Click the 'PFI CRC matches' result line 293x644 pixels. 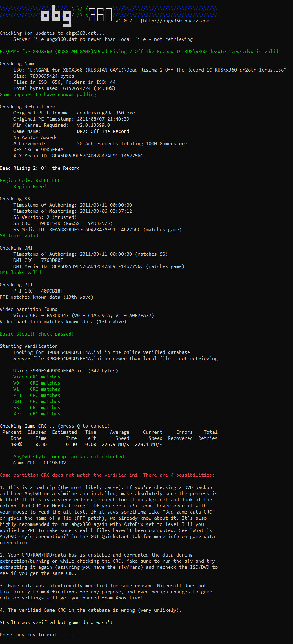[x=37, y=395]
